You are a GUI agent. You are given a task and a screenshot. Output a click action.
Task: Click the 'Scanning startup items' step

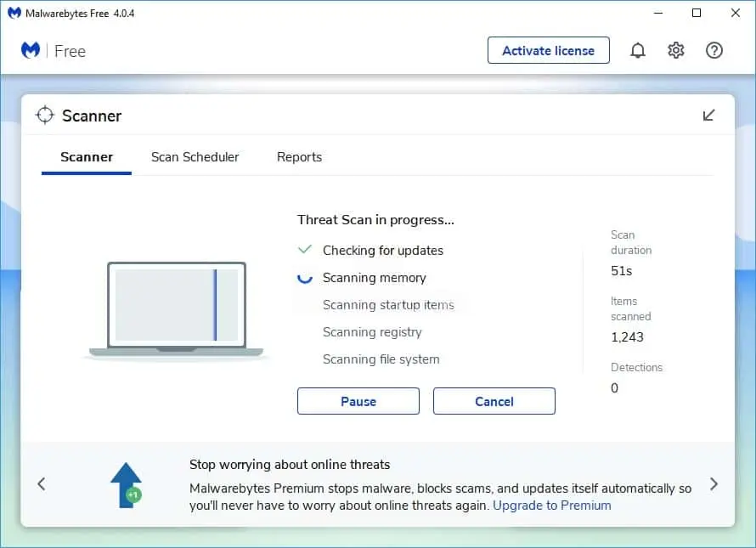[388, 305]
